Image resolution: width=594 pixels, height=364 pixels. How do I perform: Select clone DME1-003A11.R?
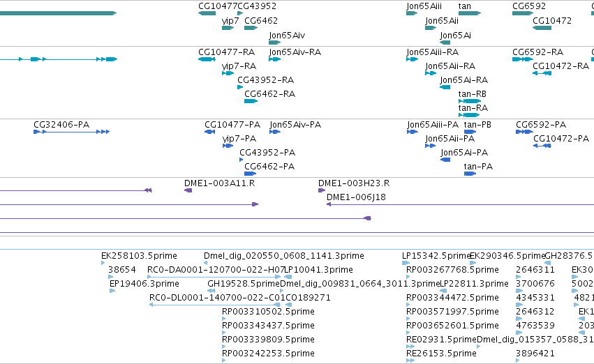tap(220, 183)
